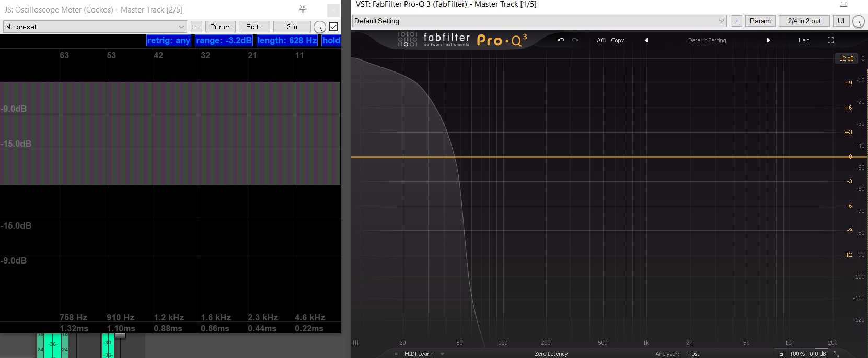Open the MIDI Learn dropdown arrow
This screenshot has width=868, height=358.
[x=442, y=354]
